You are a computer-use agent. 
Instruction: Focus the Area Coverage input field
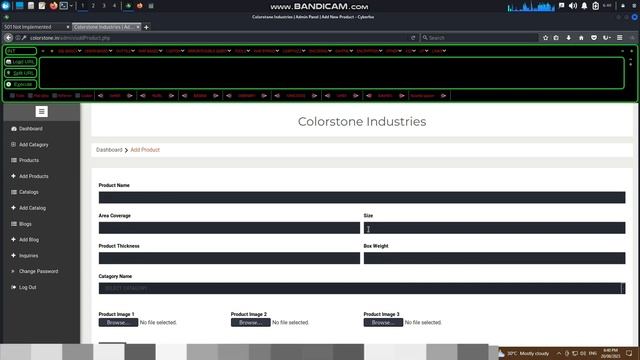point(229,228)
